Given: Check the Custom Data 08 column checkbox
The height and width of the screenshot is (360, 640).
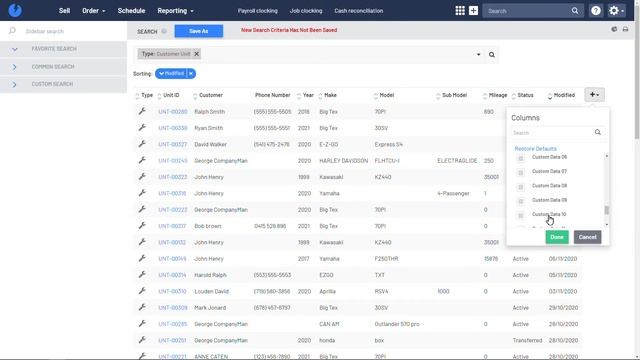Looking at the screenshot, I should (x=520, y=187).
